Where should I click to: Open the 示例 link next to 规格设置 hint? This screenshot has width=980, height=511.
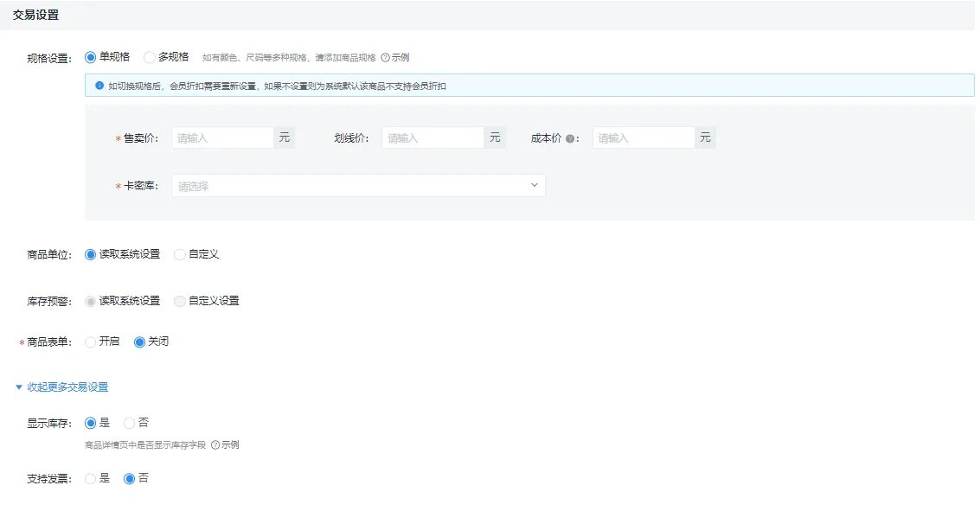400,58
